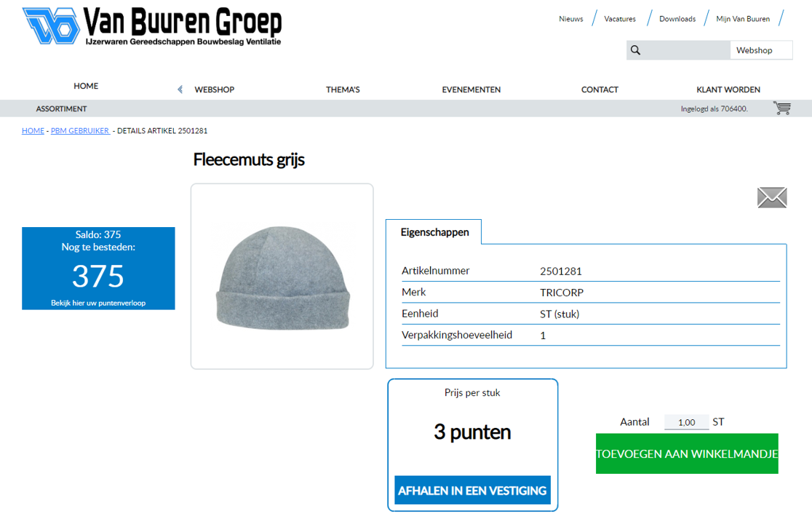Screen dimensions: 812x524
Task: Open the EVENEMENTEN menu item
Action: (x=471, y=90)
